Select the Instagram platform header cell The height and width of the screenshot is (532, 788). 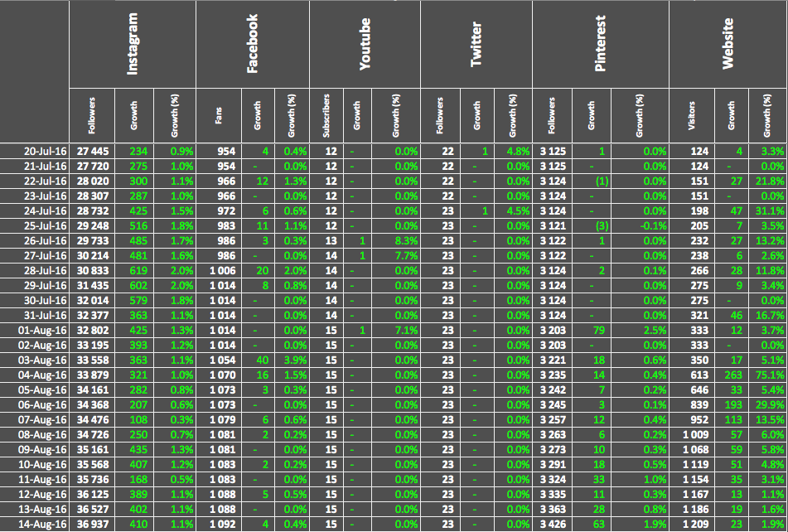[x=133, y=44]
